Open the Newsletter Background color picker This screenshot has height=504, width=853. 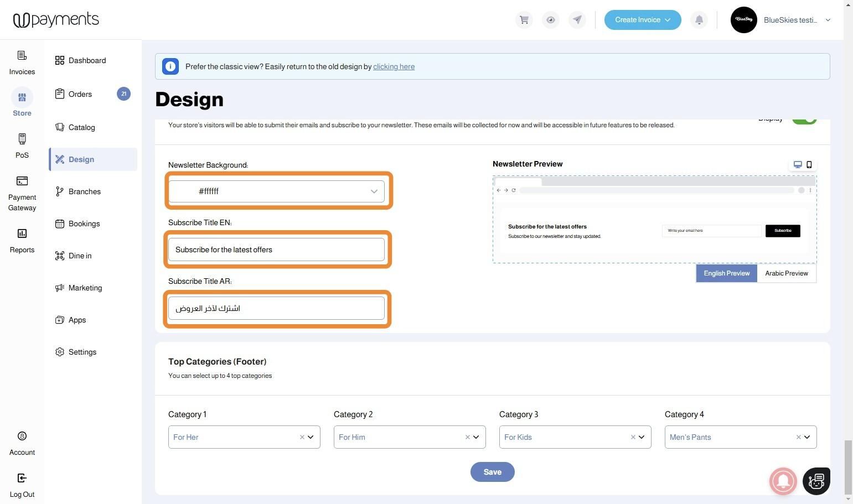click(276, 191)
